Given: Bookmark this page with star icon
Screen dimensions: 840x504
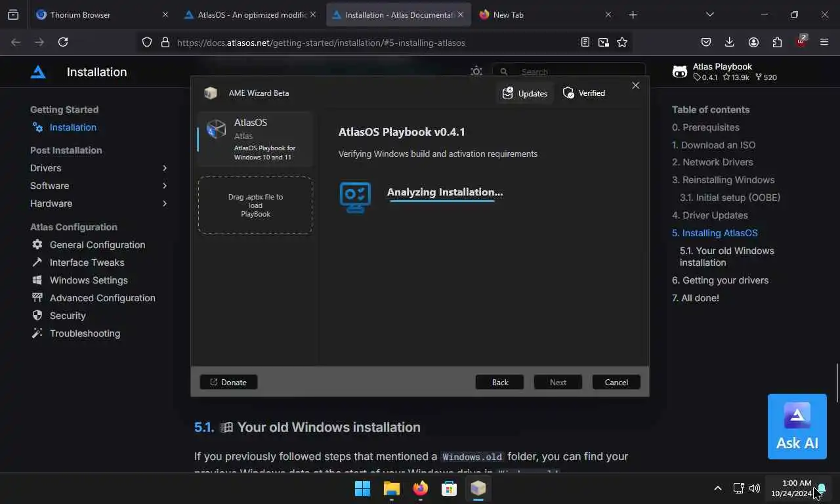Looking at the screenshot, I should tap(622, 42).
